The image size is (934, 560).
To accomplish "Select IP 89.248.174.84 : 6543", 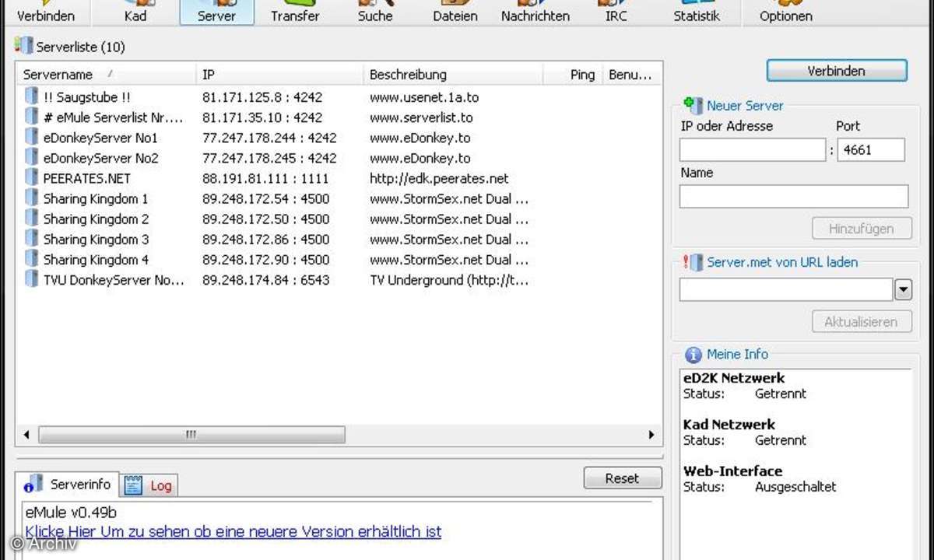I will 266,279.
